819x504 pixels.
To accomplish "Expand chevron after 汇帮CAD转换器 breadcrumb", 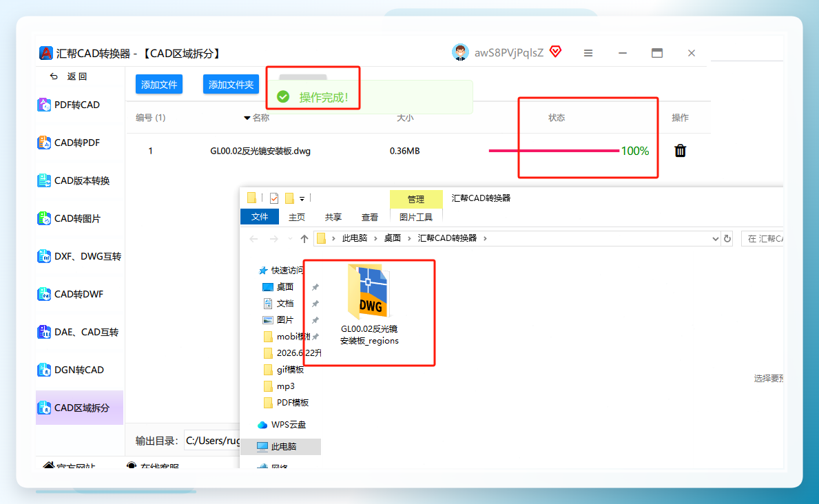I will tap(485, 239).
